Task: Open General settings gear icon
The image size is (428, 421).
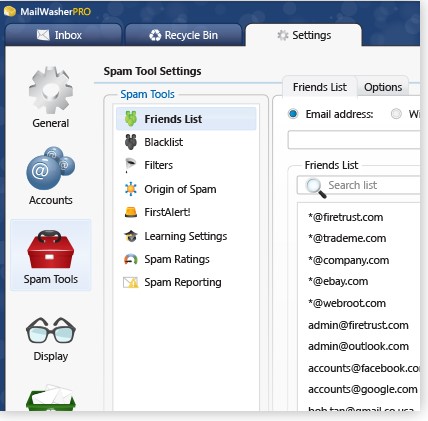Action: click(x=51, y=90)
